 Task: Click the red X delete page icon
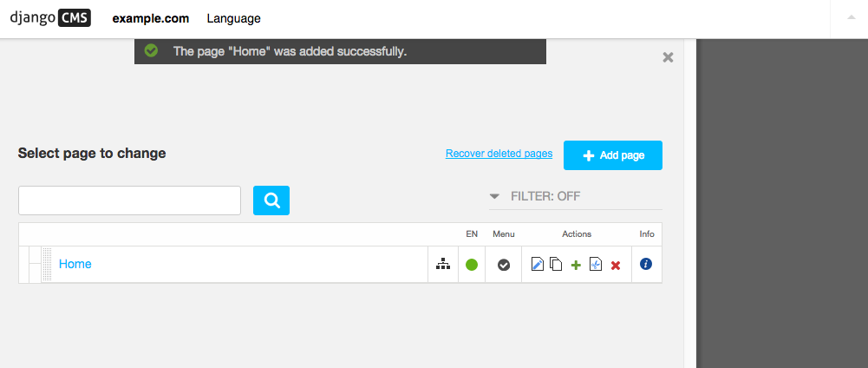point(616,265)
